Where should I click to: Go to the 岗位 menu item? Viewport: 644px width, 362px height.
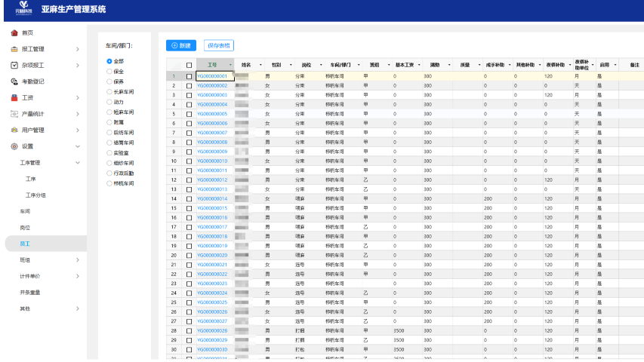pos(26,228)
